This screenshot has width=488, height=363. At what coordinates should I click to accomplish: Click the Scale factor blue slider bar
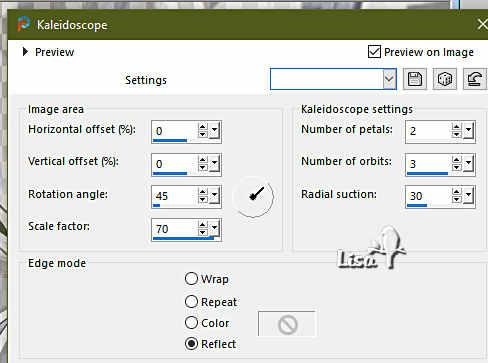click(183, 238)
